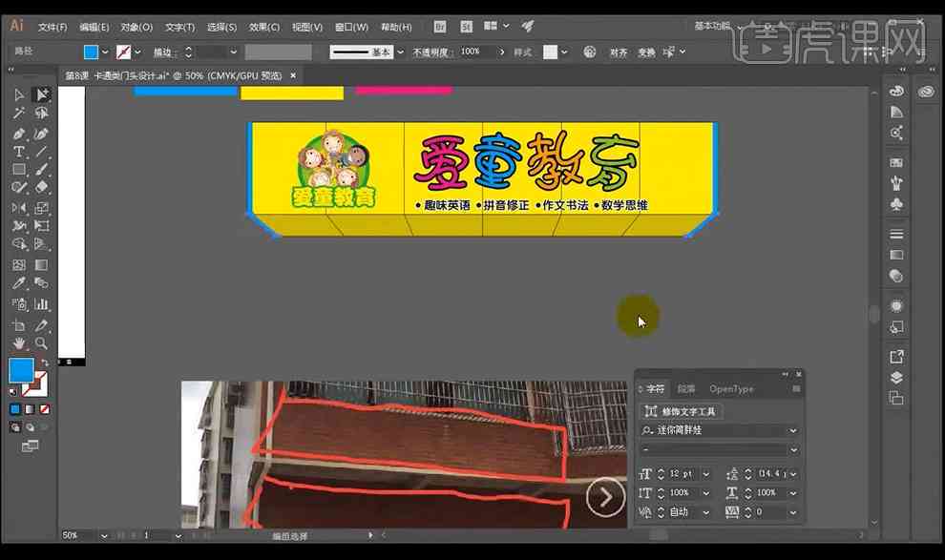The height and width of the screenshot is (560, 945).
Task: Select the Selection tool arrow
Action: (19, 95)
